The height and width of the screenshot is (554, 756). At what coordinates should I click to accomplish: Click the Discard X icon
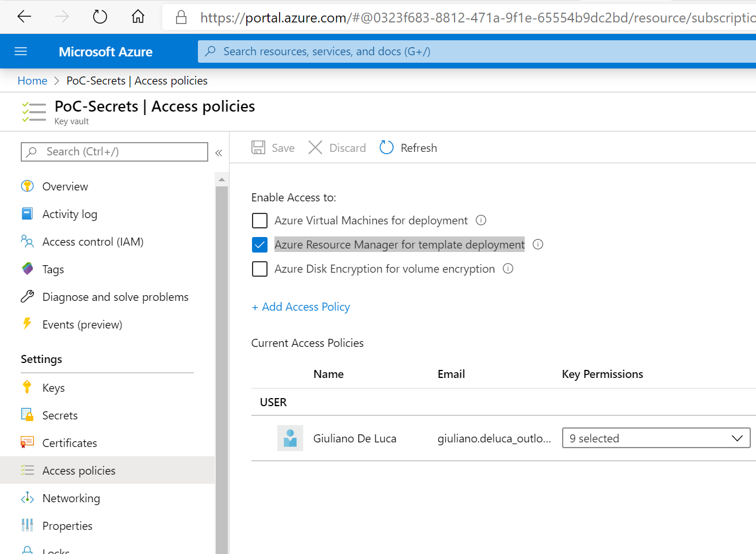pyautogui.click(x=315, y=147)
